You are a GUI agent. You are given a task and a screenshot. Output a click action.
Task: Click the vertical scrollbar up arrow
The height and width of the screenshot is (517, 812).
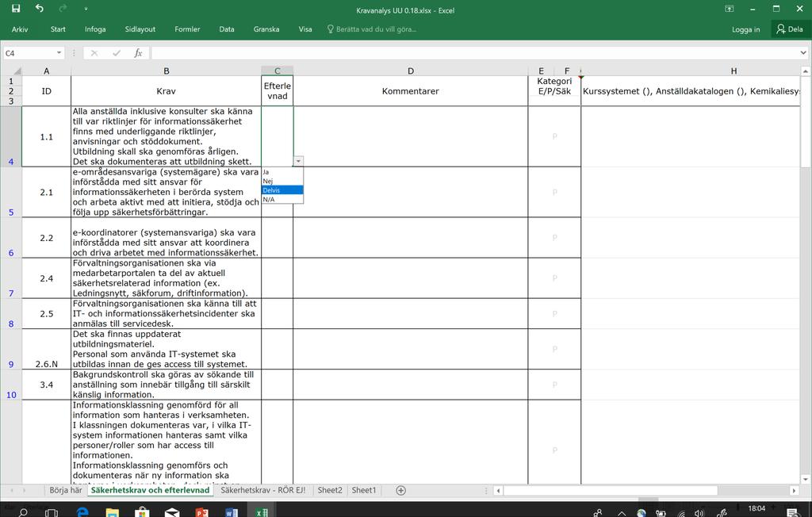[806, 71]
